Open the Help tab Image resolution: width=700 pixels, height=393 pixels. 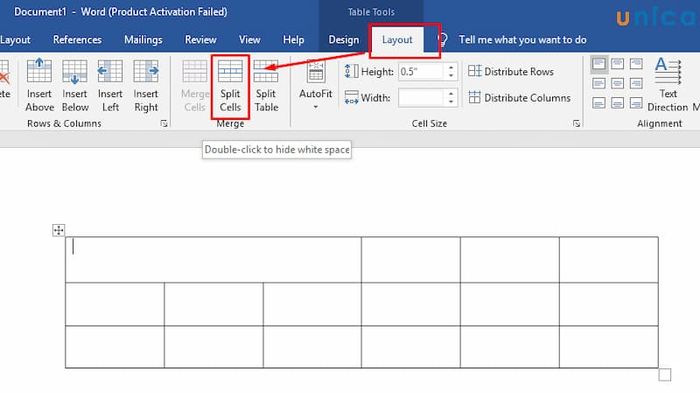click(x=293, y=40)
